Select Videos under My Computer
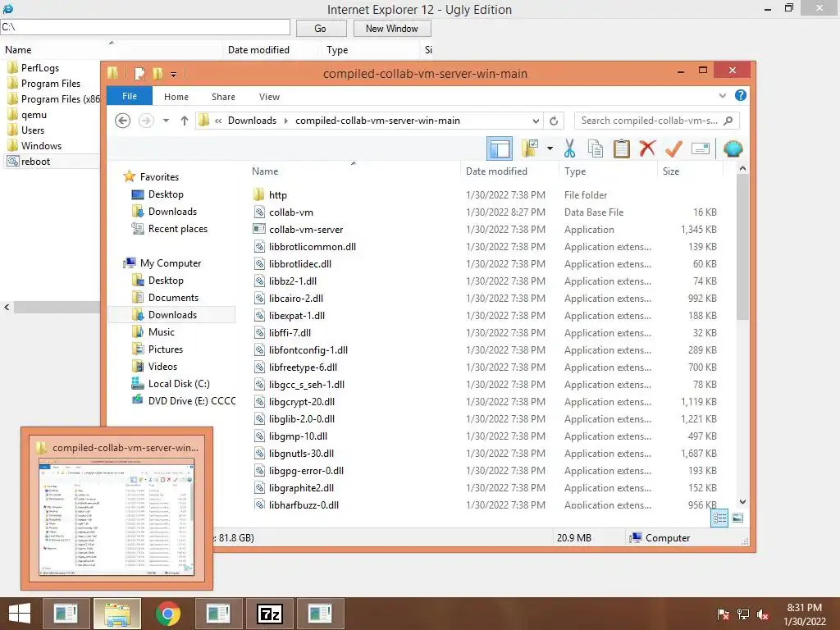 (x=162, y=367)
